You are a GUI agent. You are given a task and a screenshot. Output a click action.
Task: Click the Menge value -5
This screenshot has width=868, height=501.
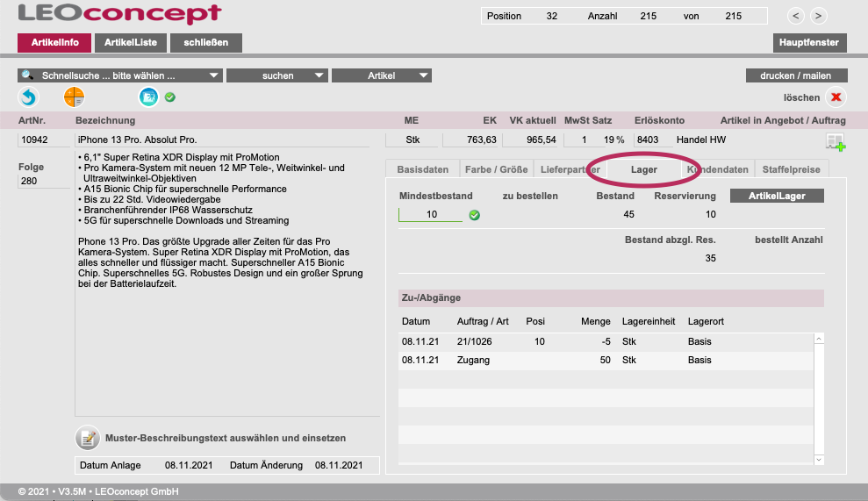[606, 341]
